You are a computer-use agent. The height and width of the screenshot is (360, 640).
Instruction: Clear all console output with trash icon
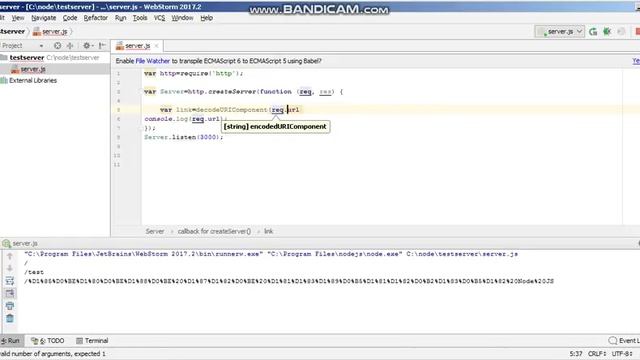tap(10, 318)
